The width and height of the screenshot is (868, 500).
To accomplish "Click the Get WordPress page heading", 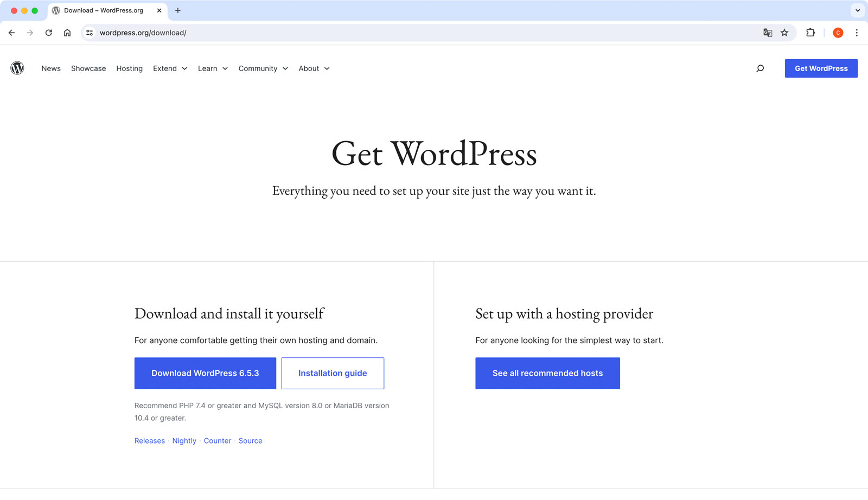I will pos(434,154).
